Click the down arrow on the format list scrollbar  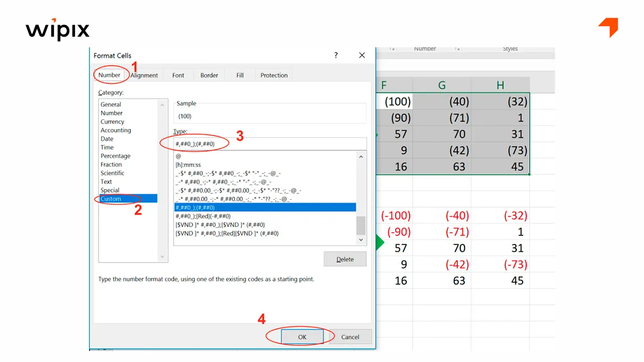tap(361, 240)
